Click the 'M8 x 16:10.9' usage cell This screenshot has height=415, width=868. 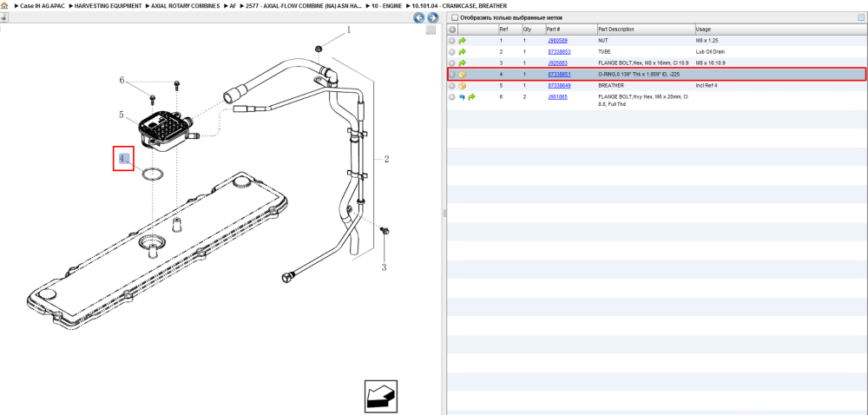710,63
